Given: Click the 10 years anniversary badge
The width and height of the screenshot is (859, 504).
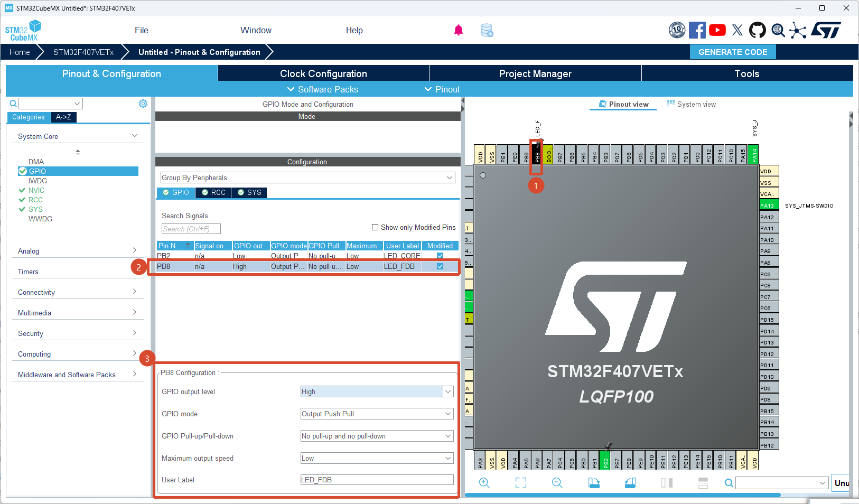Looking at the screenshot, I should pyautogui.click(x=677, y=30).
